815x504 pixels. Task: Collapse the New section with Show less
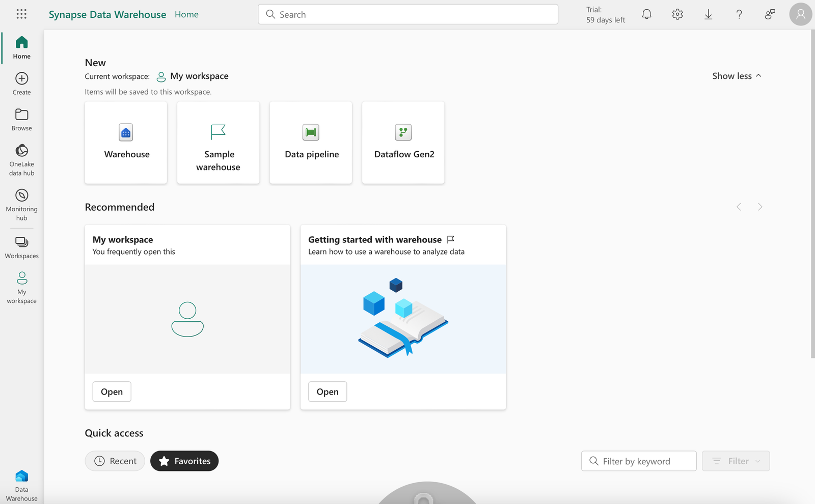(737, 76)
